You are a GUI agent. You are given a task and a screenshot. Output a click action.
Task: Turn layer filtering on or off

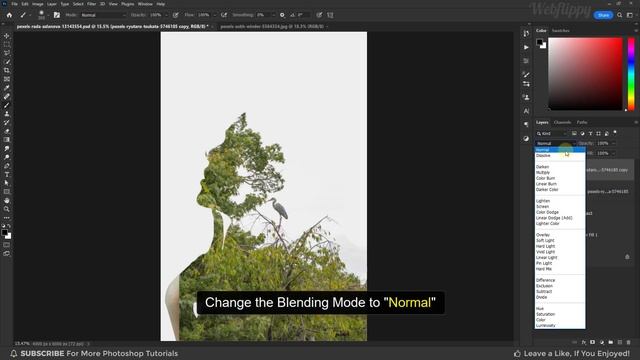point(615,132)
